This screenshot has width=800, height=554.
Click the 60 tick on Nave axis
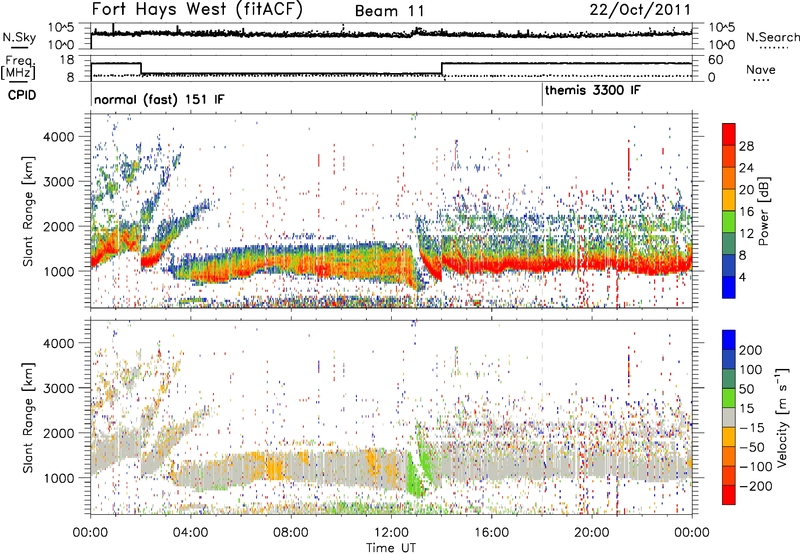(715, 60)
